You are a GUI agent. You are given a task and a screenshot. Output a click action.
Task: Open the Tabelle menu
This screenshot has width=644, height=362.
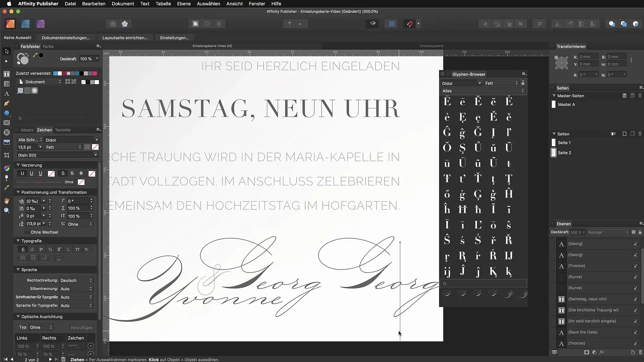[x=163, y=4]
